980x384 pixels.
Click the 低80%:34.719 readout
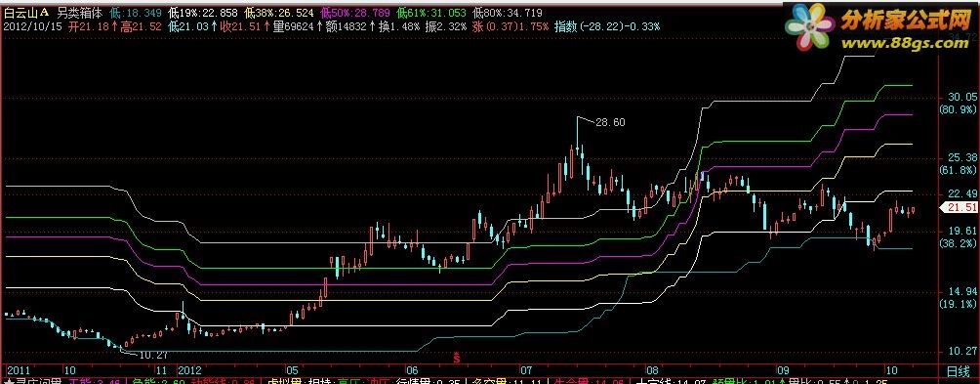click(x=507, y=13)
